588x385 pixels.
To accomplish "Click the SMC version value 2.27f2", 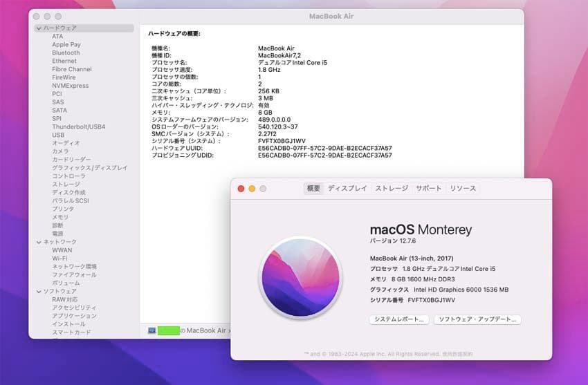I will coord(267,134).
